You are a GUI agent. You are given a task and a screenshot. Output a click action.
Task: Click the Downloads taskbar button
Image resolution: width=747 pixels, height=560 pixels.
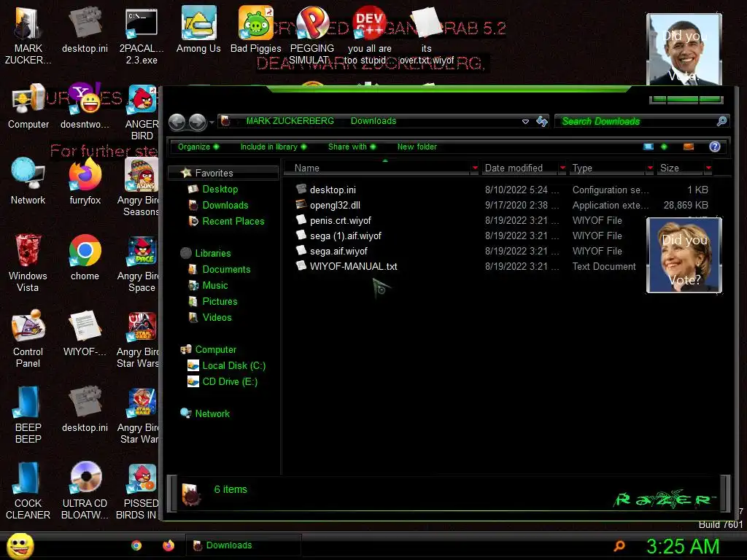pyautogui.click(x=243, y=545)
